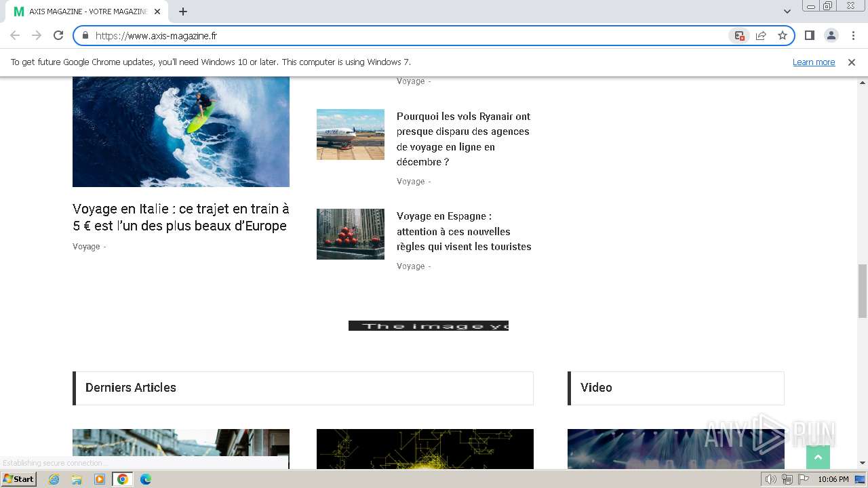Screen dimensions: 868x488
Task: Click the scrollbar down arrow
Action: coord(863,464)
